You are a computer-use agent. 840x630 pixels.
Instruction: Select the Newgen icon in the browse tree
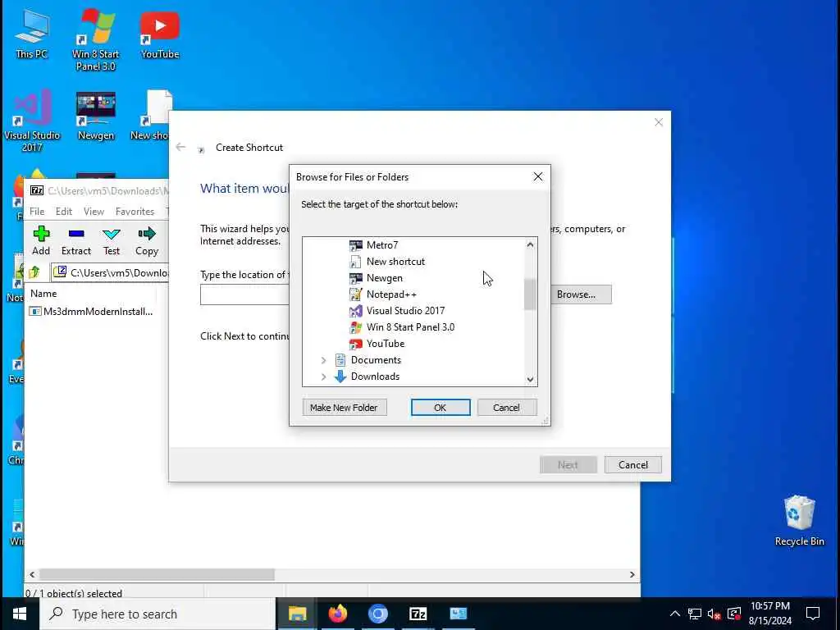(x=356, y=278)
